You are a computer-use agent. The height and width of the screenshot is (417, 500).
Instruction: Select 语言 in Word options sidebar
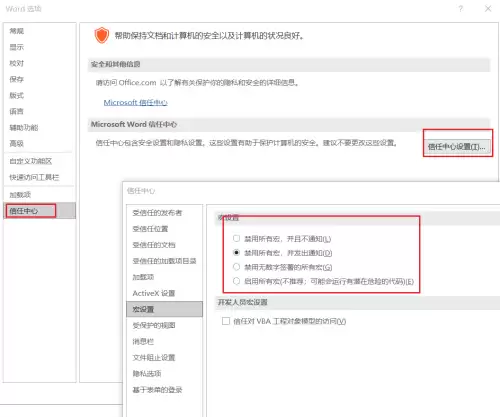click(17, 111)
